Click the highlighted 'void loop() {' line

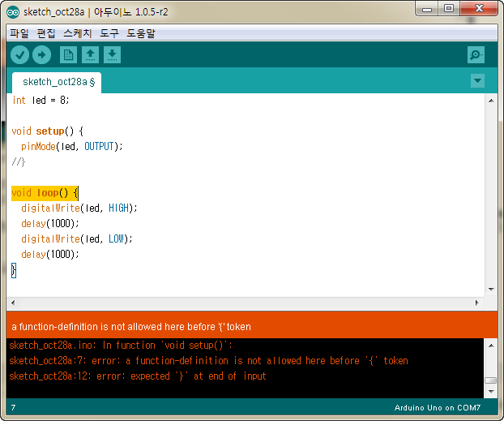[45, 193]
